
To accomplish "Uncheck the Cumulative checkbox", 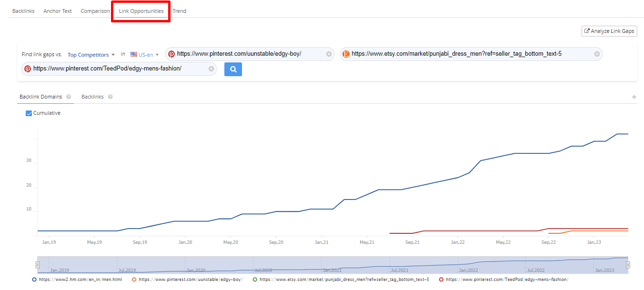I will [29, 113].
